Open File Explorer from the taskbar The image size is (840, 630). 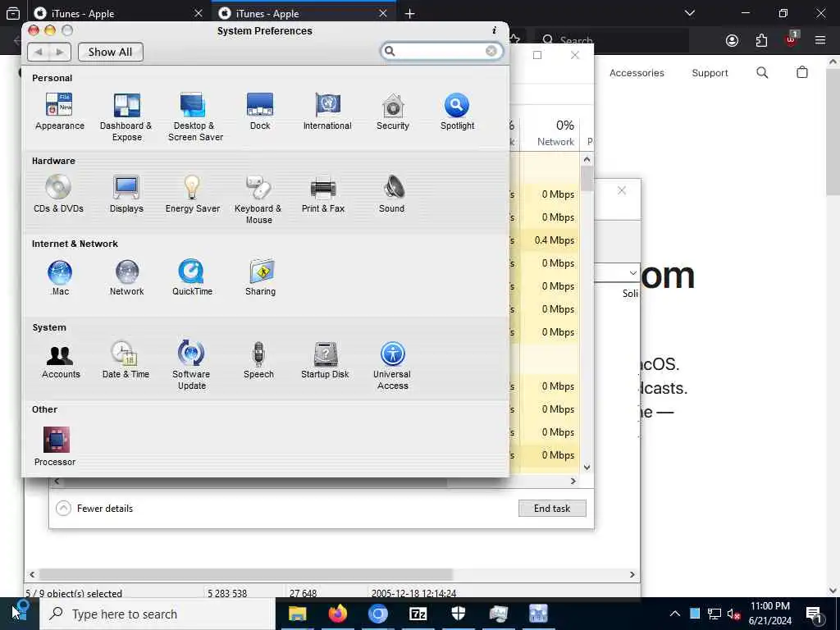pos(297,614)
